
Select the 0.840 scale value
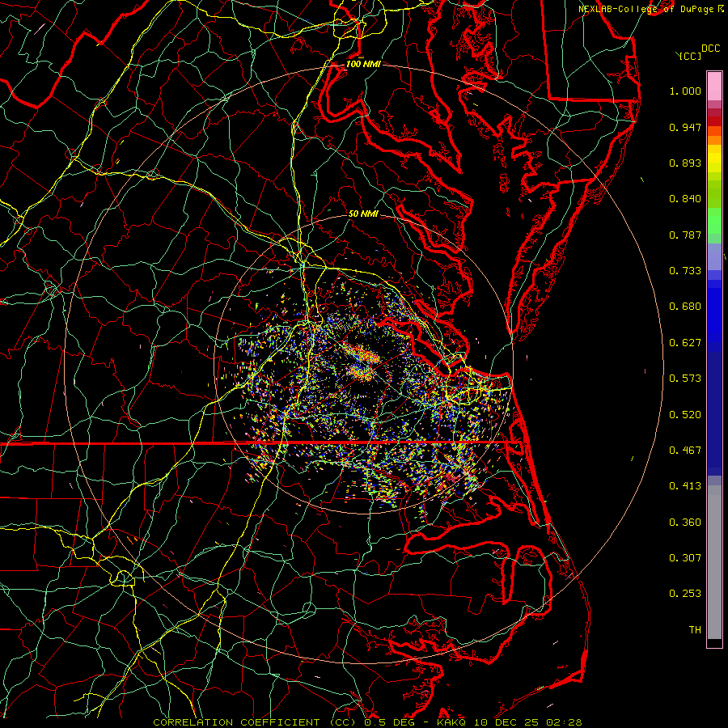(x=685, y=199)
